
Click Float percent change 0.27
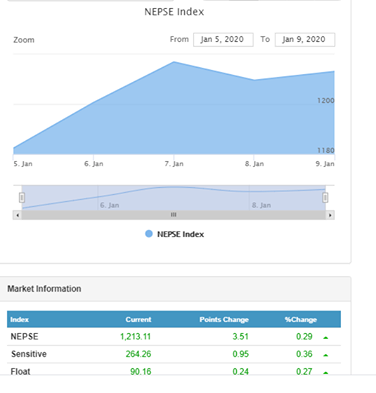click(304, 371)
